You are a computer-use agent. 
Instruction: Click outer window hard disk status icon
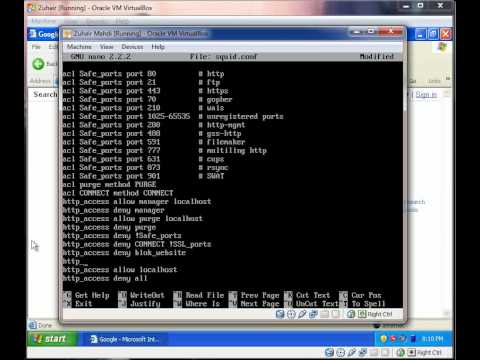329,352
